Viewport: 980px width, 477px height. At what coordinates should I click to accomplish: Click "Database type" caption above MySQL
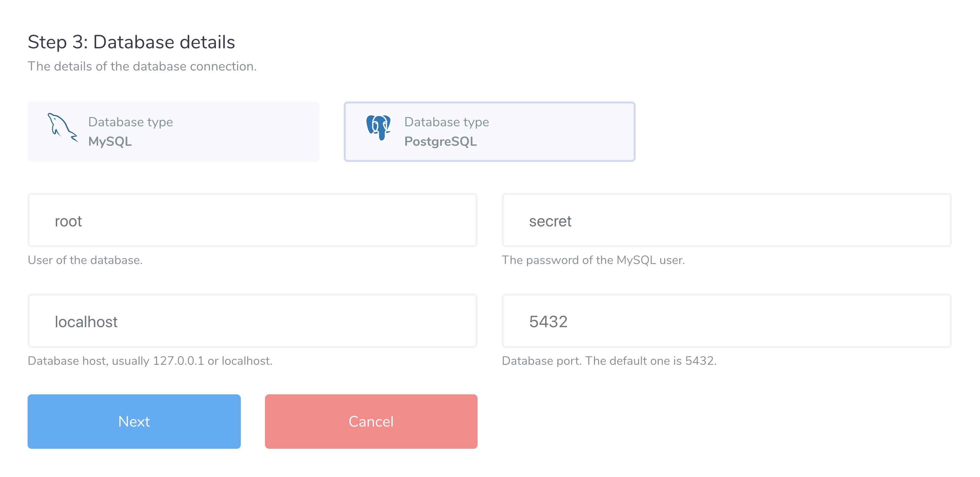130,122
